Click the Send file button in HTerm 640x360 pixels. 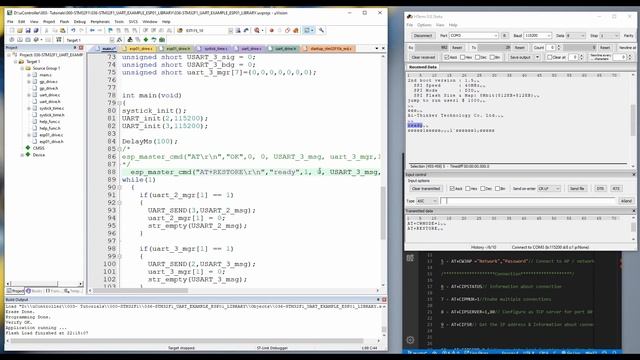[x=578, y=189]
